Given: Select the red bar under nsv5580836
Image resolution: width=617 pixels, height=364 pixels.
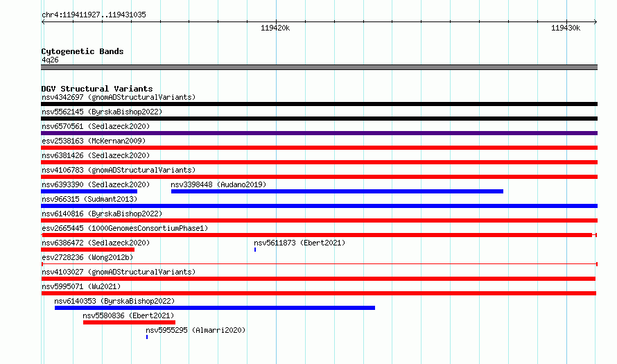Looking at the screenshot, I should pyautogui.click(x=129, y=322).
